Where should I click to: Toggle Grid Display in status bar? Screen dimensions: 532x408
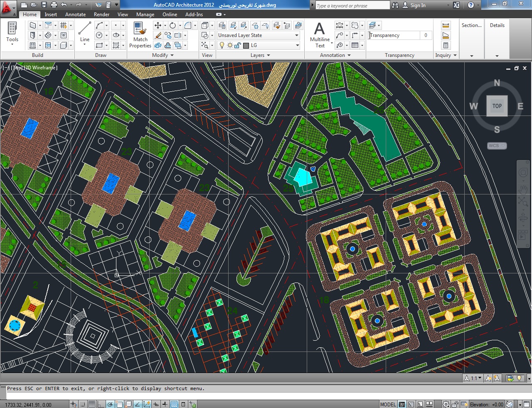tap(92, 404)
